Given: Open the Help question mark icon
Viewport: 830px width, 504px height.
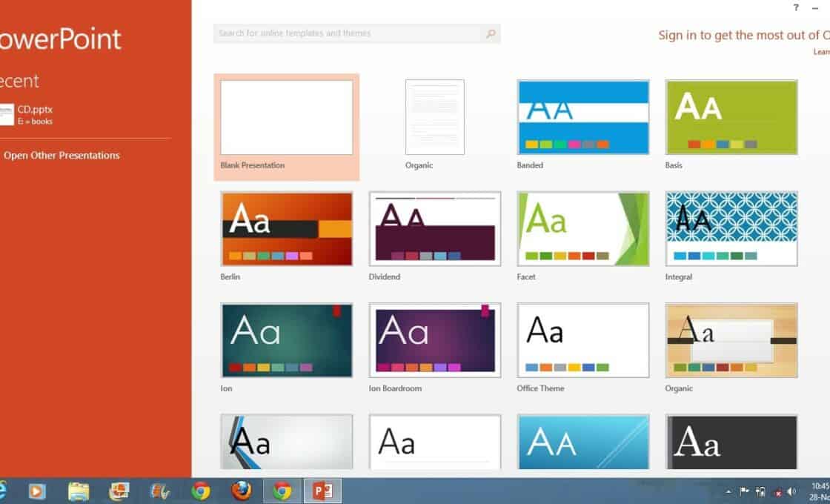Looking at the screenshot, I should (796, 7).
